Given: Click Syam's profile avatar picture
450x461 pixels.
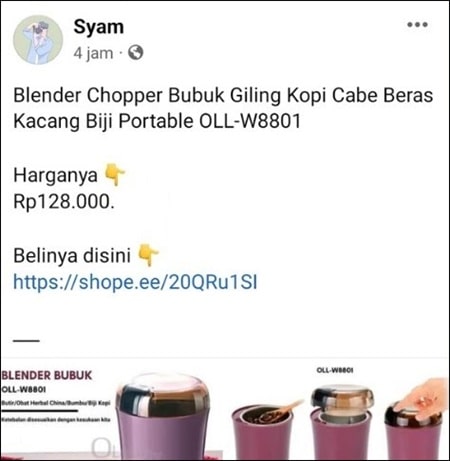Looking at the screenshot, I should pos(38,40).
